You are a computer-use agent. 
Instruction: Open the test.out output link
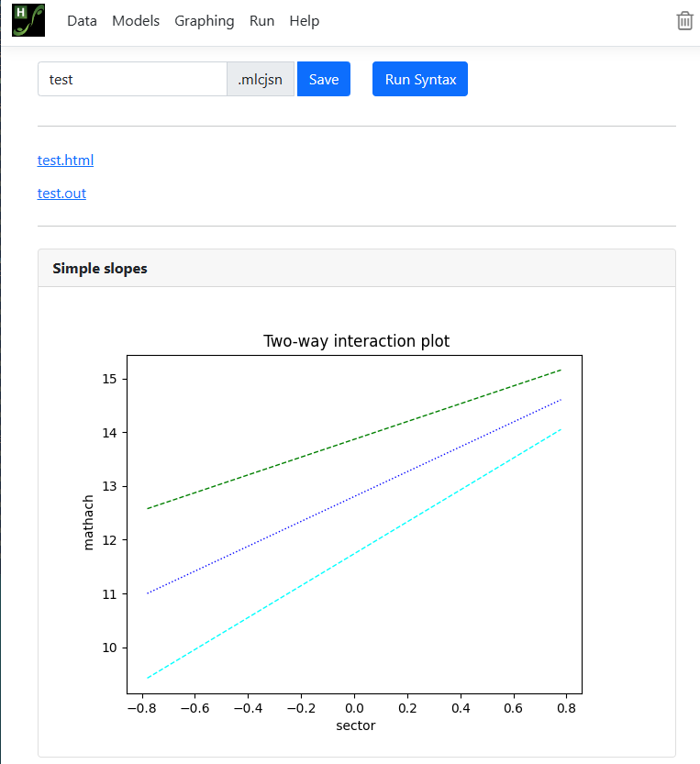pyautogui.click(x=61, y=194)
